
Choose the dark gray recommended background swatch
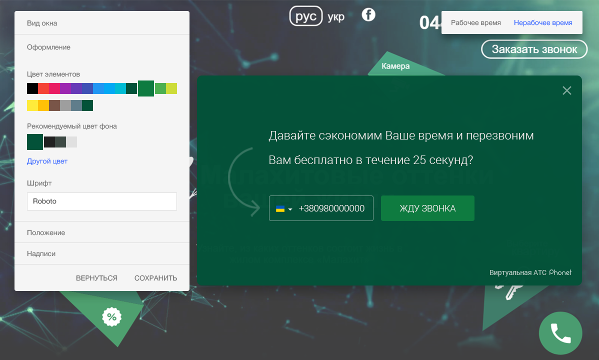tap(61, 142)
